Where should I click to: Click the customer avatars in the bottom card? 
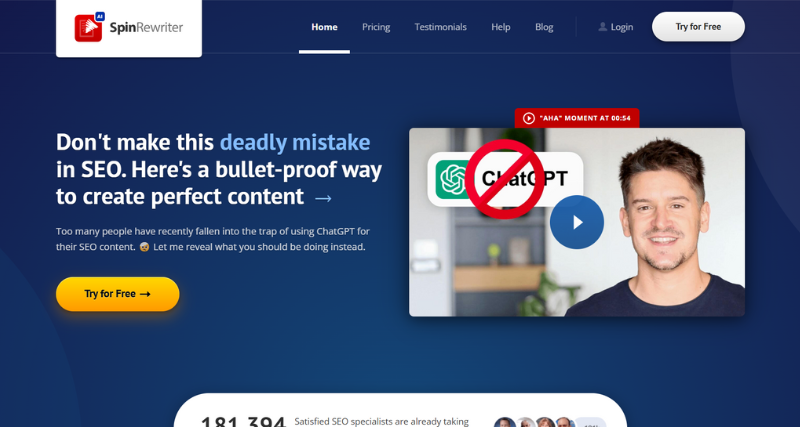click(535, 423)
